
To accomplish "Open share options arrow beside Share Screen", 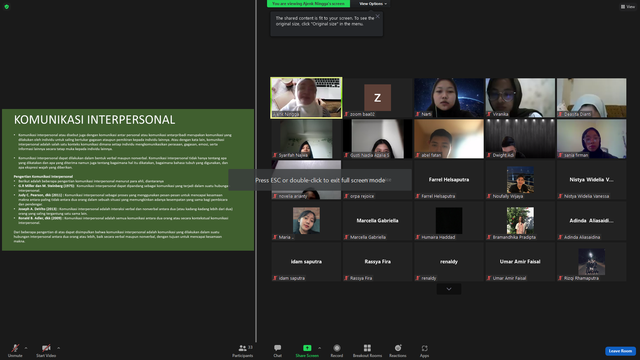I will pyautogui.click(x=319, y=348).
